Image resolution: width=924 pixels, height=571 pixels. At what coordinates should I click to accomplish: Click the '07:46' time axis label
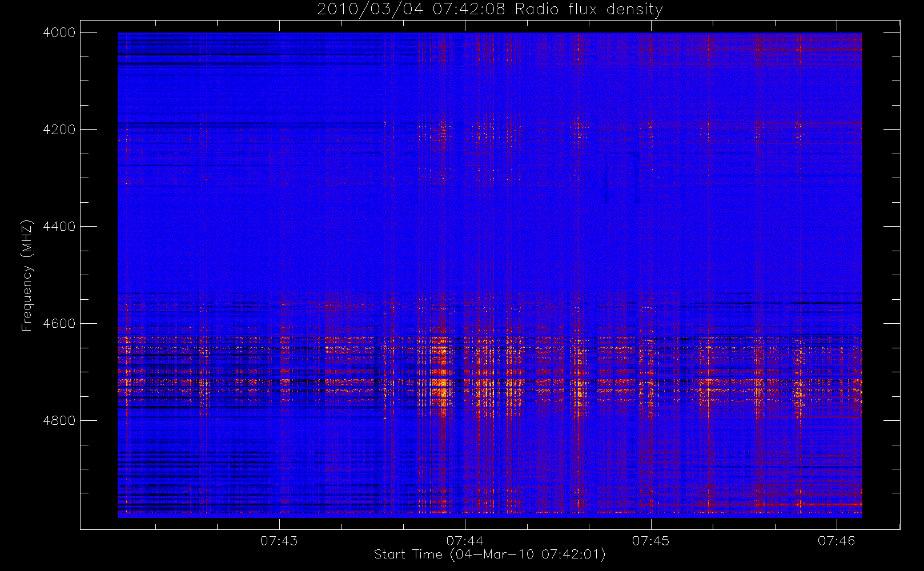(x=837, y=541)
